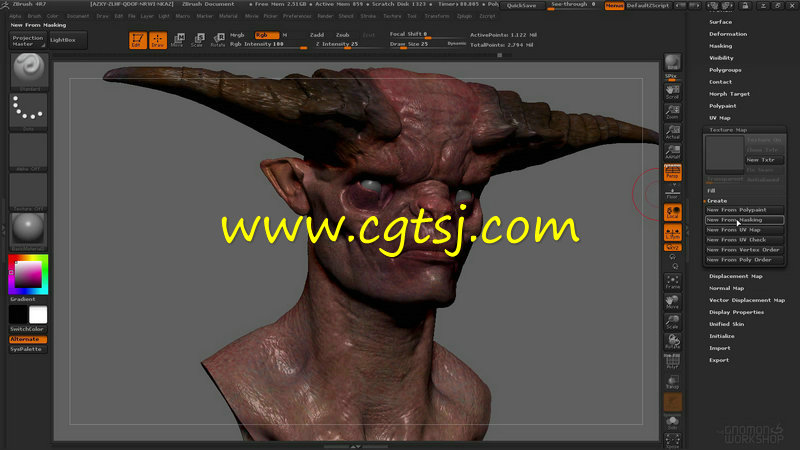Toggle L.Sym local symmetry button
800x450 pixels.
pyautogui.click(x=672, y=233)
